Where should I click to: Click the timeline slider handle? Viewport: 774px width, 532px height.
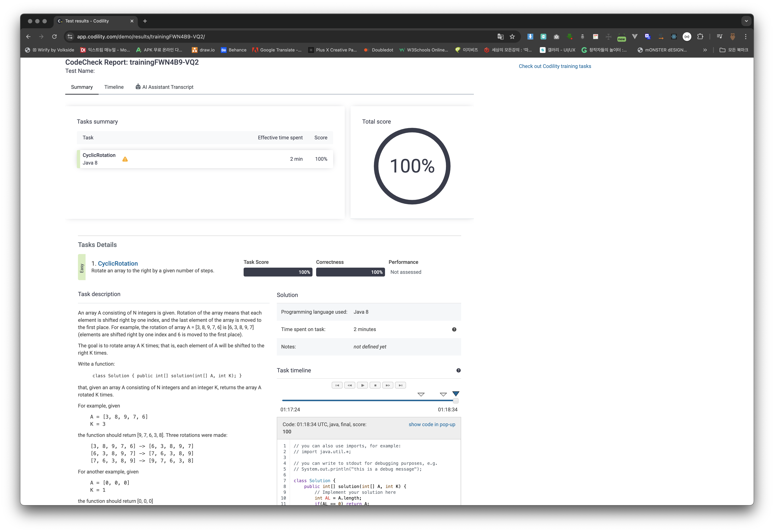(x=456, y=401)
